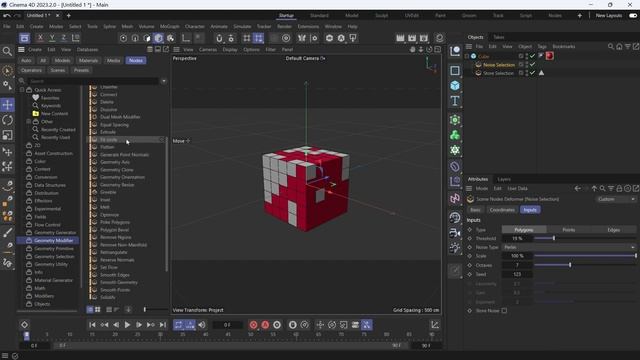Go to the end of animation
This screenshot has height=360, width=640.
click(163, 325)
